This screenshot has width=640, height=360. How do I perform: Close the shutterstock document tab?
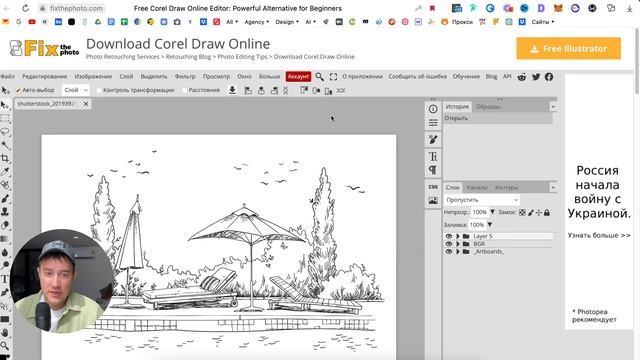[86, 104]
